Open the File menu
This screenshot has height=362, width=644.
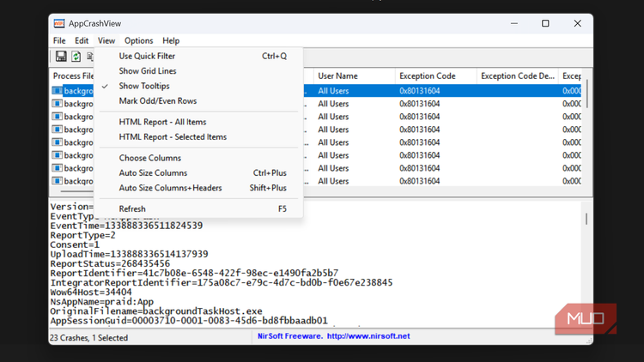point(59,40)
